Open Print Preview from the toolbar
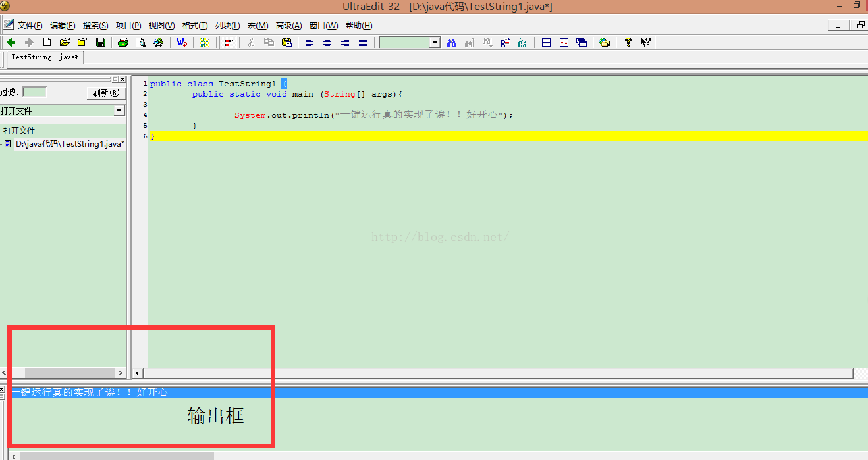Viewport: 868px width, 460px height. coord(140,42)
